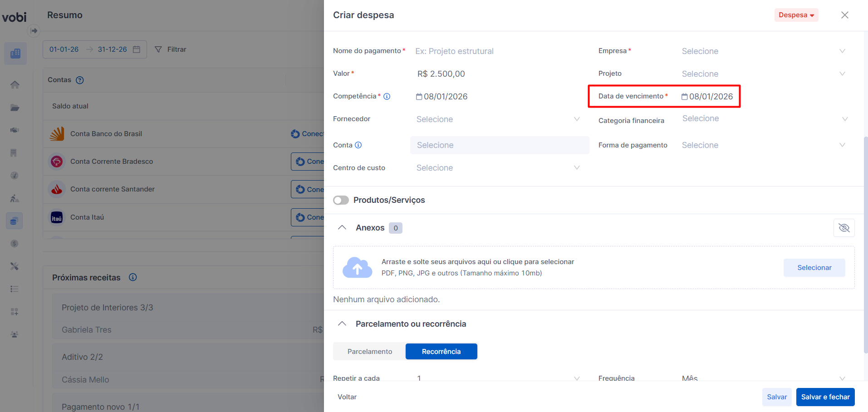Viewport: 868px width, 412px height.
Task: Click the Salvar button
Action: click(x=777, y=397)
